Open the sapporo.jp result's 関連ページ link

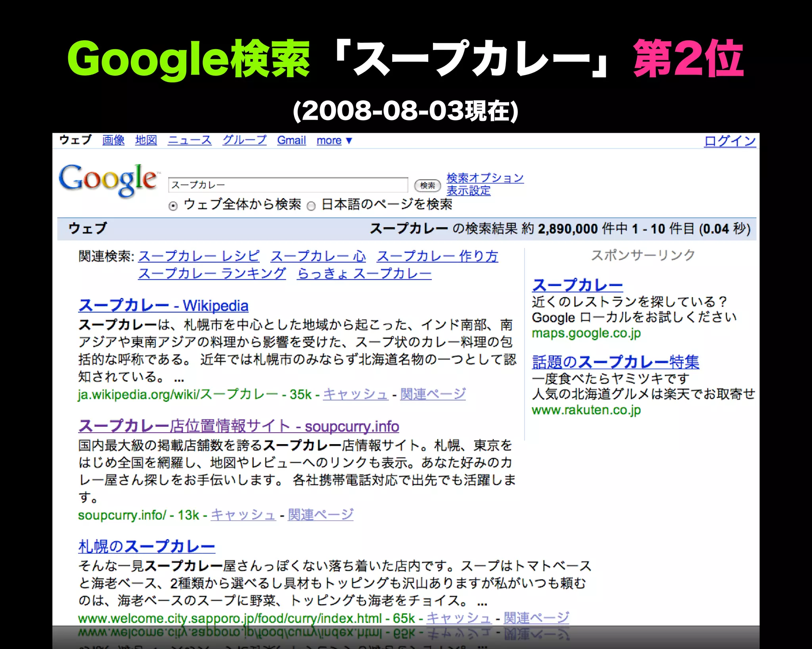point(536,618)
